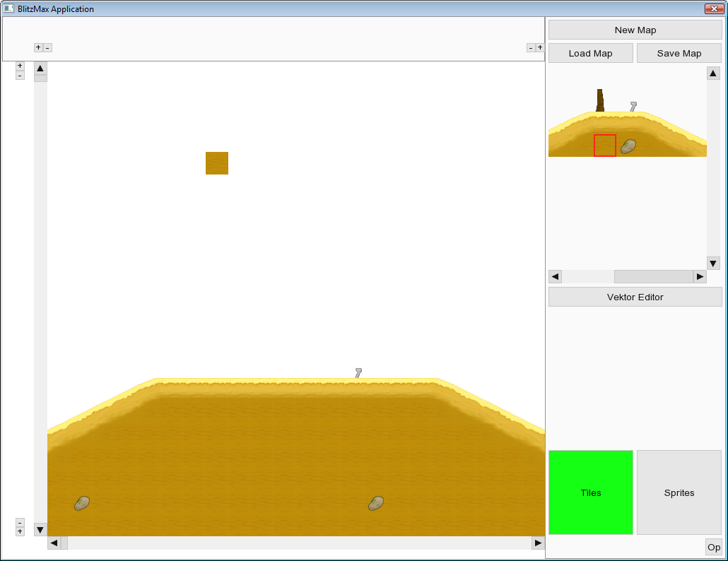Click the plus button at upper-left map edge
This screenshot has height=561, width=728.
(x=20, y=66)
